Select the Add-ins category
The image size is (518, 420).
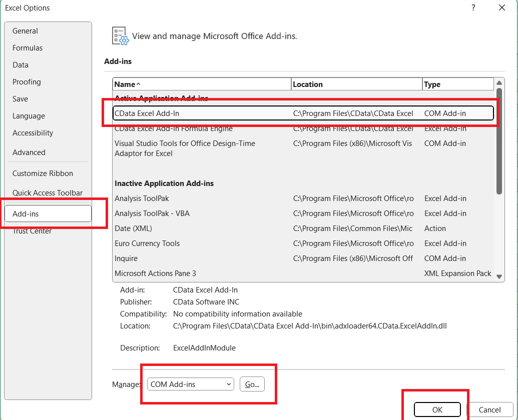48,214
